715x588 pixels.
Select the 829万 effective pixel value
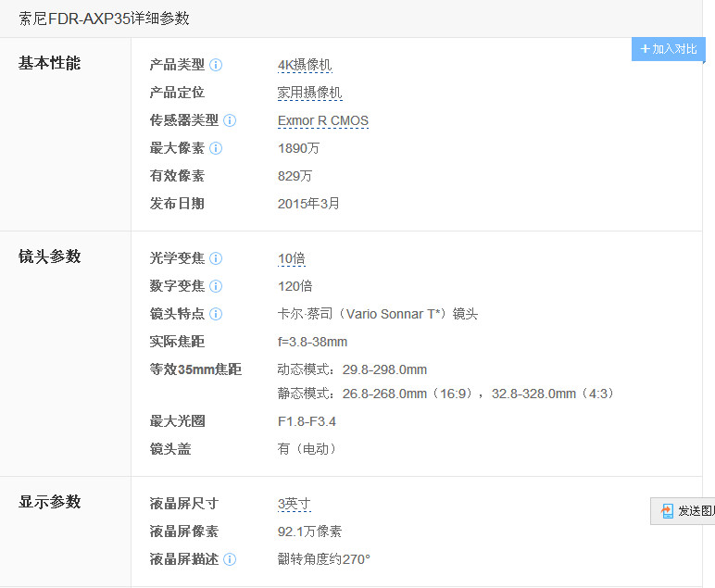coord(295,176)
